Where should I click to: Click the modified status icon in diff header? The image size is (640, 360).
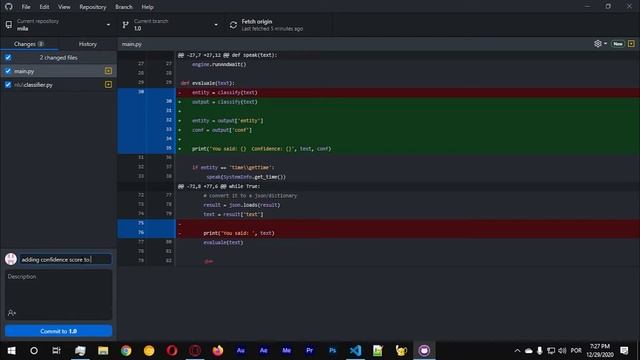(631, 44)
